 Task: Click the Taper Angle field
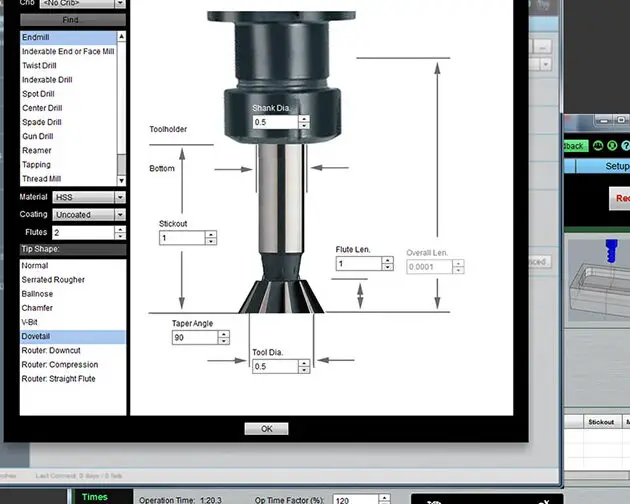195,338
